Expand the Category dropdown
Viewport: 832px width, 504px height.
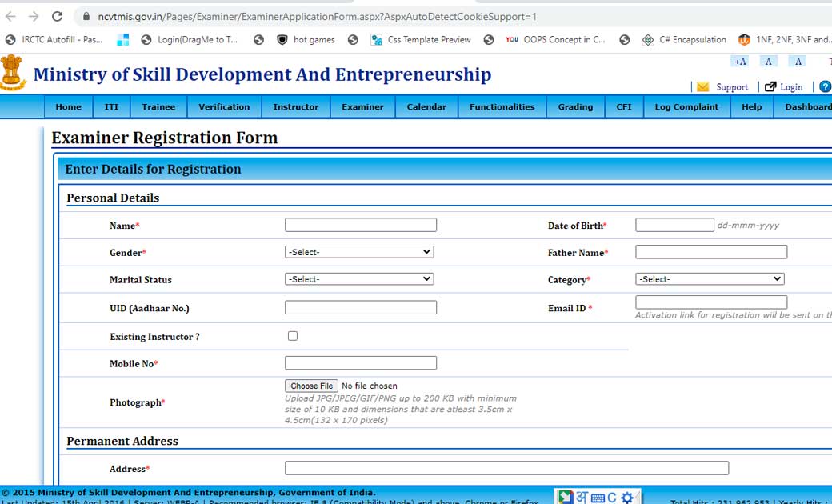click(710, 279)
